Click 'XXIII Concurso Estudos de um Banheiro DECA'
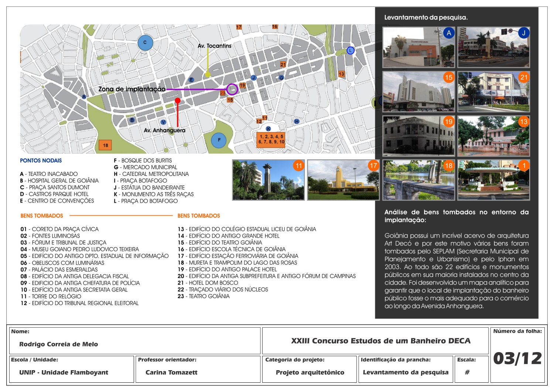554x392 pixels. click(x=381, y=341)
